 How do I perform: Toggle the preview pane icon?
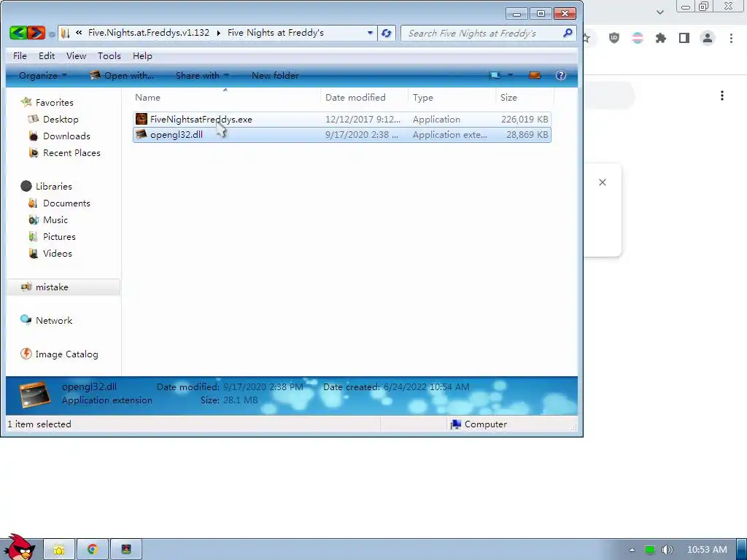pyautogui.click(x=535, y=75)
